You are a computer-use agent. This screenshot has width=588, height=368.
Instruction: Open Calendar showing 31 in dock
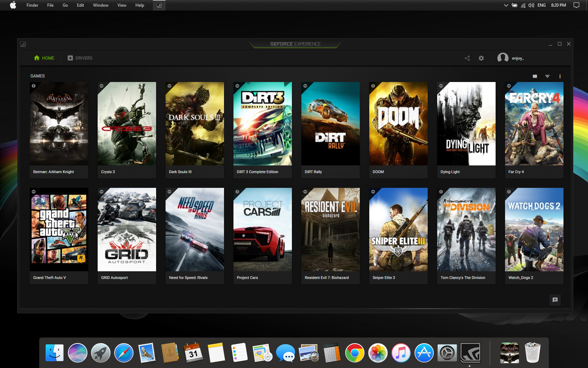(x=193, y=353)
